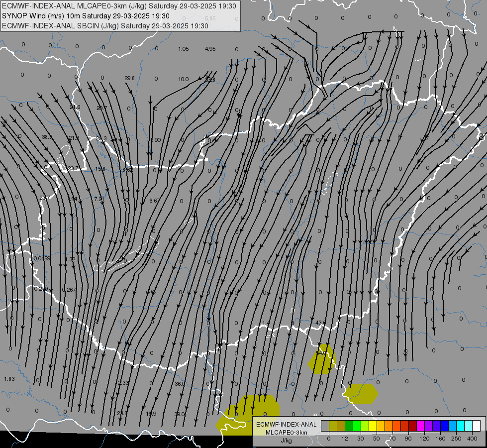487x448 pixels.
Task: Click the legend tick label '12'
Action: pos(344,439)
